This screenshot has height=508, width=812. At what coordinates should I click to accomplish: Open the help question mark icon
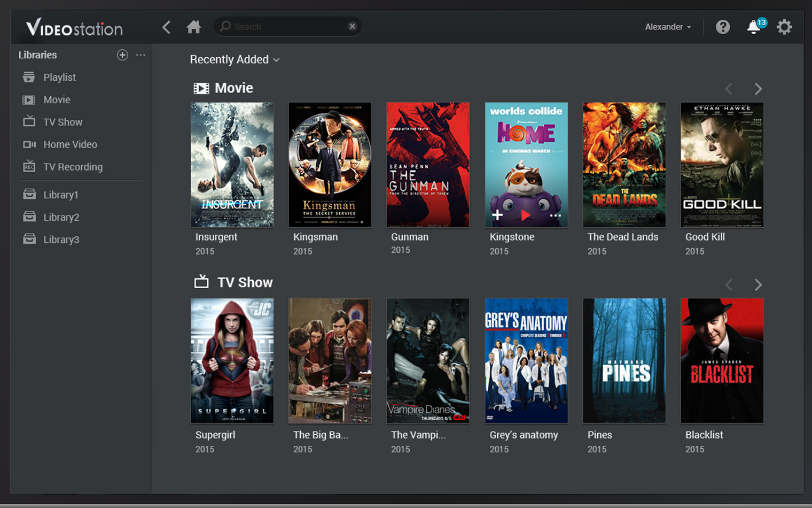[x=722, y=27]
